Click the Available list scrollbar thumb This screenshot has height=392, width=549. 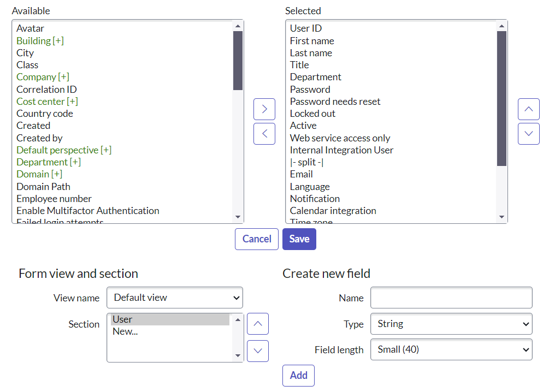(x=238, y=60)
